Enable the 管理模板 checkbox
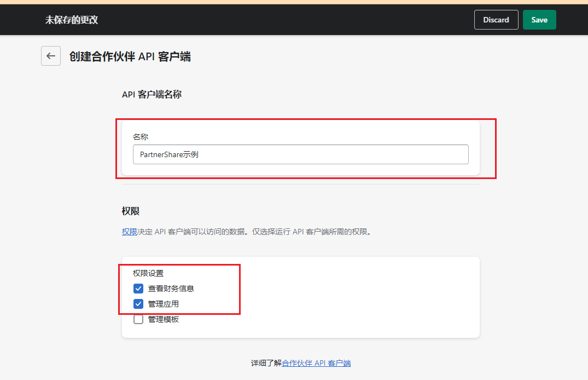Screen dimensions: 588x380 [x=138, y=319]
